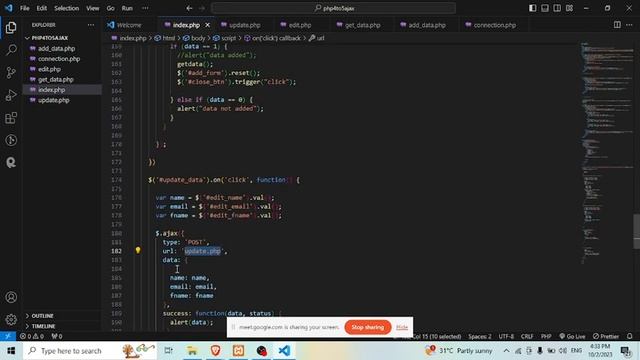Change CRLF line ending setting
Image resolution: width=640 pixels, height=360 pixels.
click(527, 336)
